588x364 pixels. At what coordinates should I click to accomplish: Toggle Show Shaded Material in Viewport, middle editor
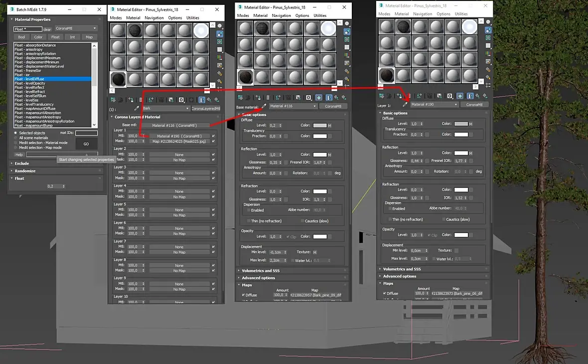(x=319, y=98)
